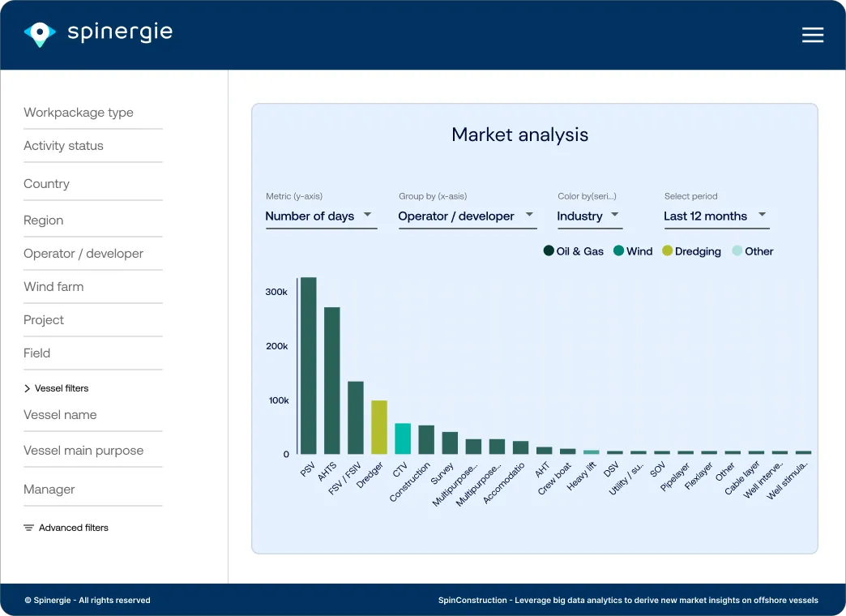The image size is (846, 616).
Task: Select the Activity status filter
Action: point(93,146)
